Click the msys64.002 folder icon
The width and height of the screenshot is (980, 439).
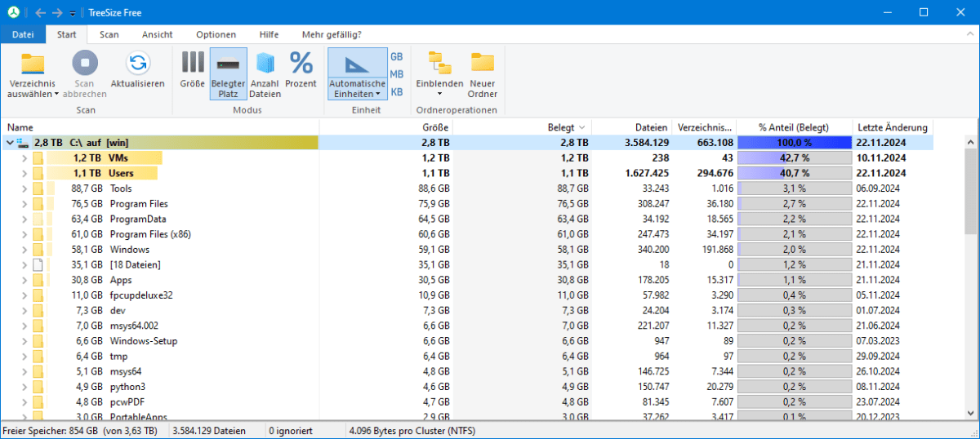pyautogui.click(x=38, y=326)
